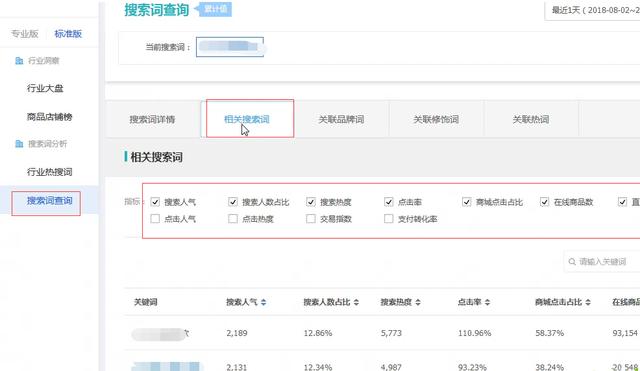Screen dimensions: 640x371
Task: Click the 请输入关键词 search field
Action: click(x=602, y=262)
